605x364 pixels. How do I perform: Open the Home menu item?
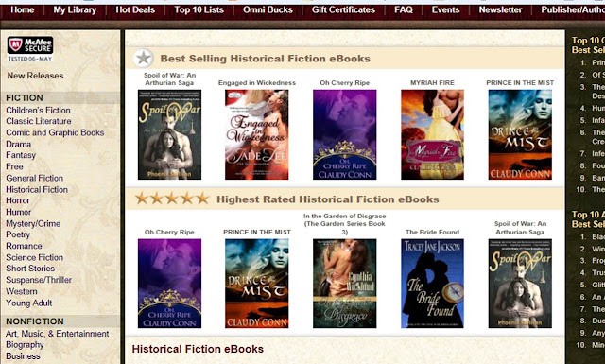click(23, 9)
